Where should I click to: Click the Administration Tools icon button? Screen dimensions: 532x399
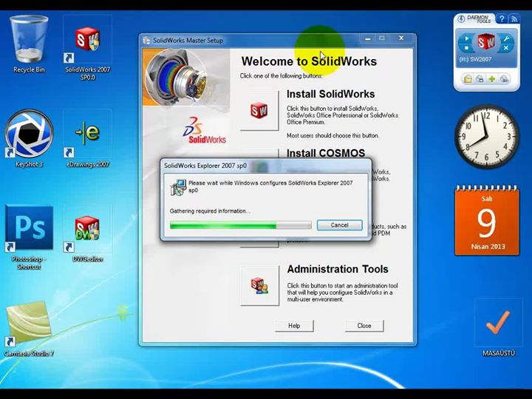259,286
